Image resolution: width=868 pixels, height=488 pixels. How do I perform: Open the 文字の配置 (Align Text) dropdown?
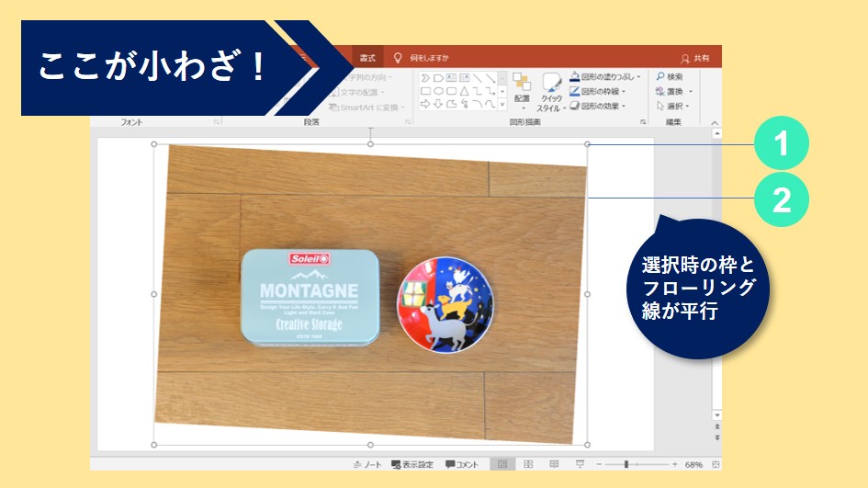pos(357,92)
